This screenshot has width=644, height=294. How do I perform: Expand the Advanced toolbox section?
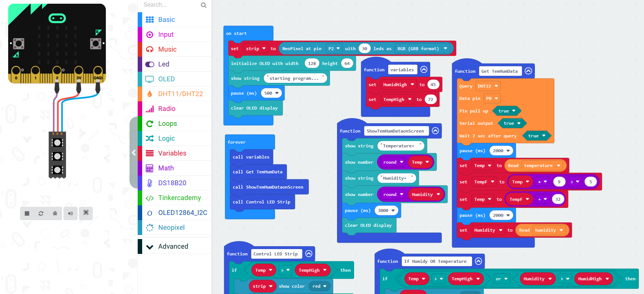173,246
